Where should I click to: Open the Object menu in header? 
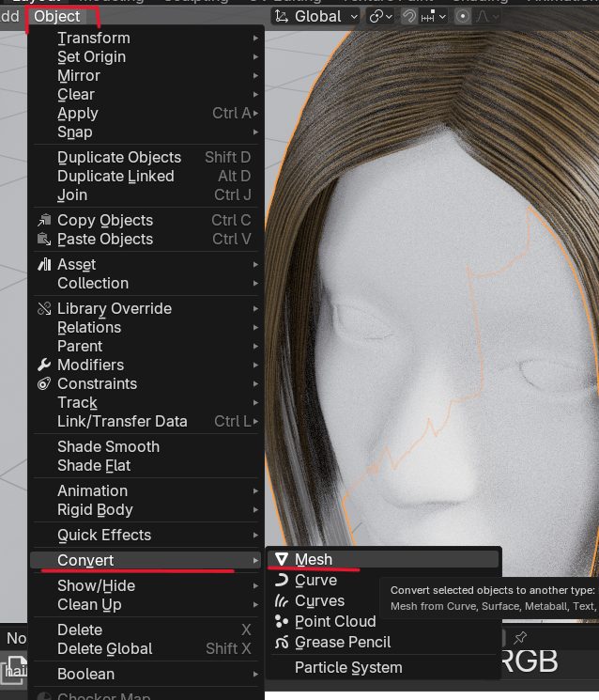57,16
